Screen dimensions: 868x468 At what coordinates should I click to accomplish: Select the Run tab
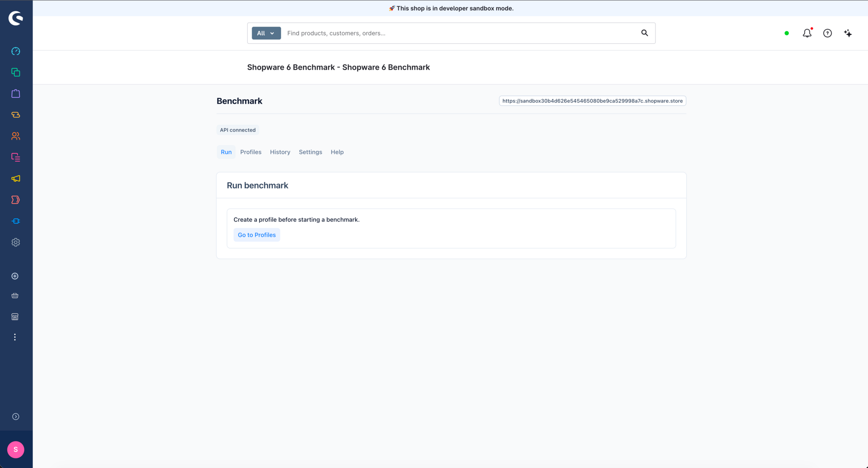[x=226, y=152]
